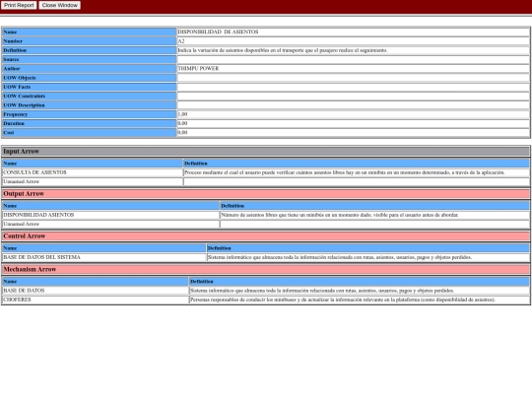Click the Output Arrow section header
This screenshot has width=532, height=399.
266,194
